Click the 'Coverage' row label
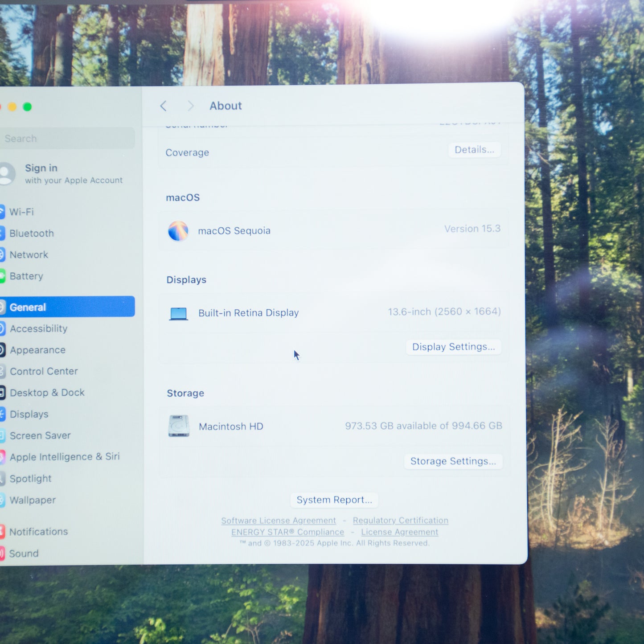644x644 pixels. point(187,152)
